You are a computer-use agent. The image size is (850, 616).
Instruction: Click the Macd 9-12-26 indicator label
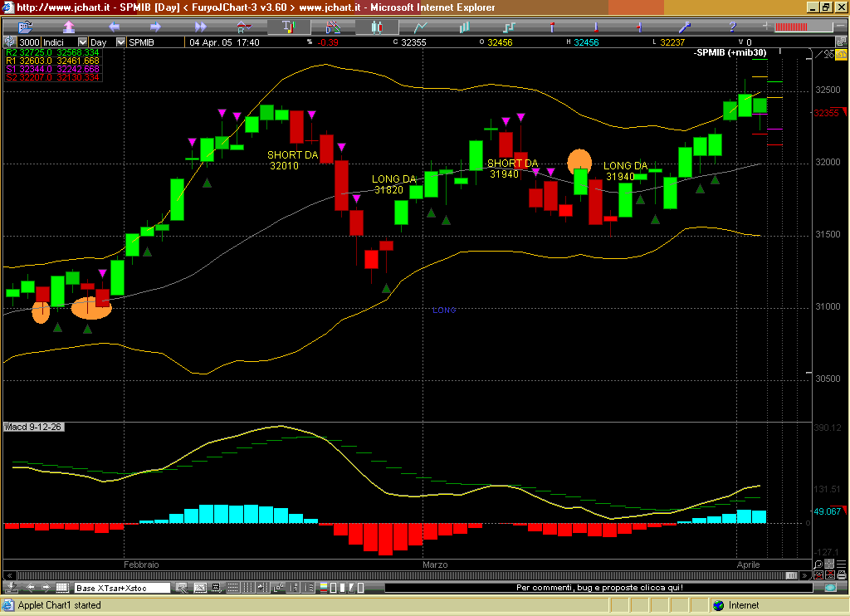(x=33, y=427)
